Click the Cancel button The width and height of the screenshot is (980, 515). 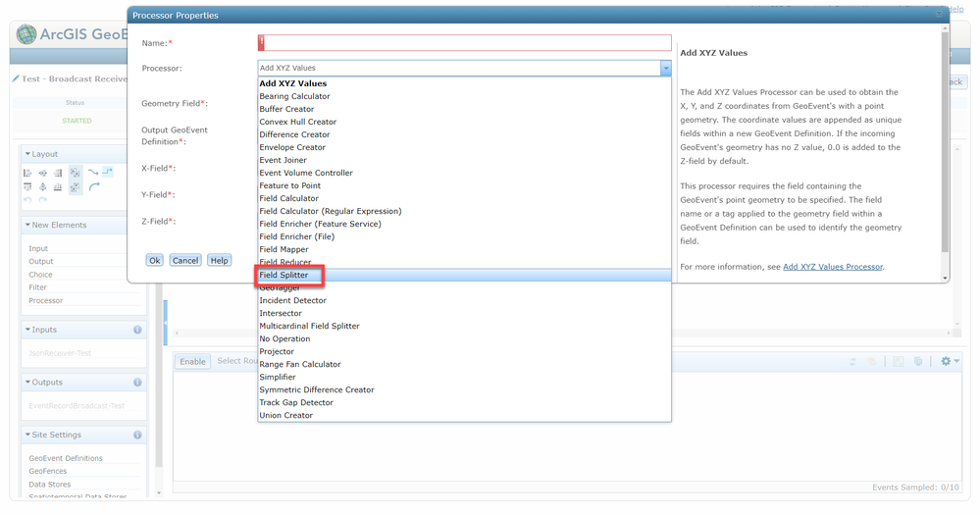click(x=185, y=260)
